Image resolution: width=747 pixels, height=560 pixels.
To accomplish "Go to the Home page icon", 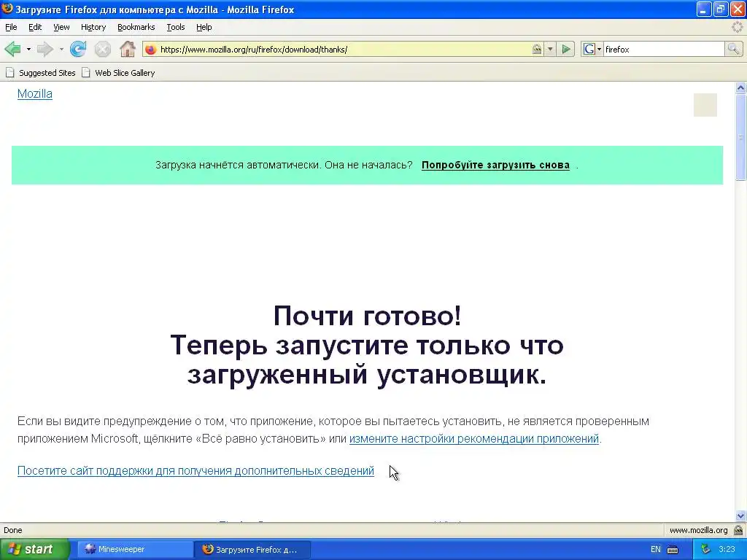I will [127, 49].
